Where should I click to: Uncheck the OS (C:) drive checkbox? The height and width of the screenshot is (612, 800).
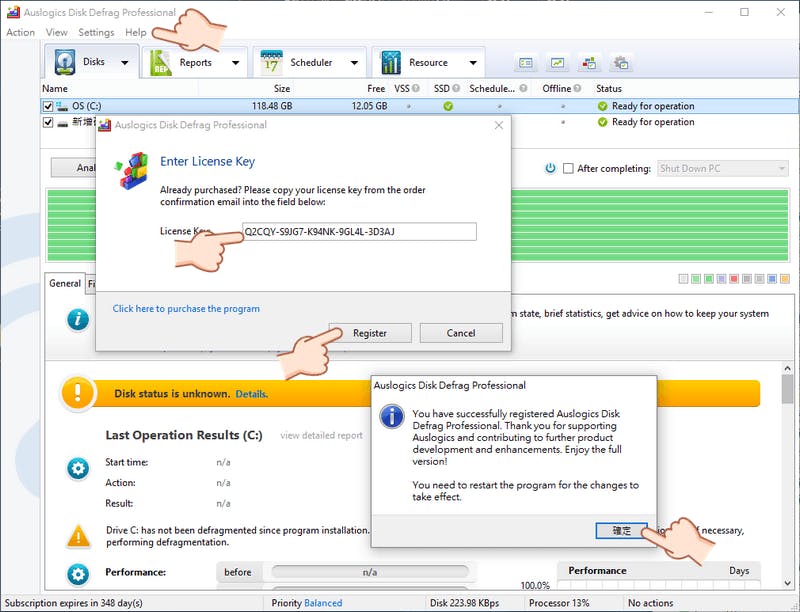click(x=48, y=106)
